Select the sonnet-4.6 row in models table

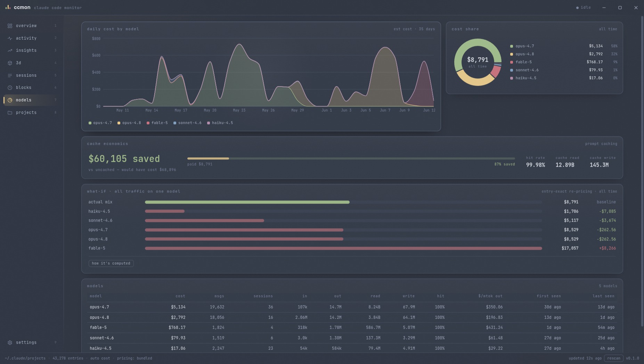pos(352,338)
